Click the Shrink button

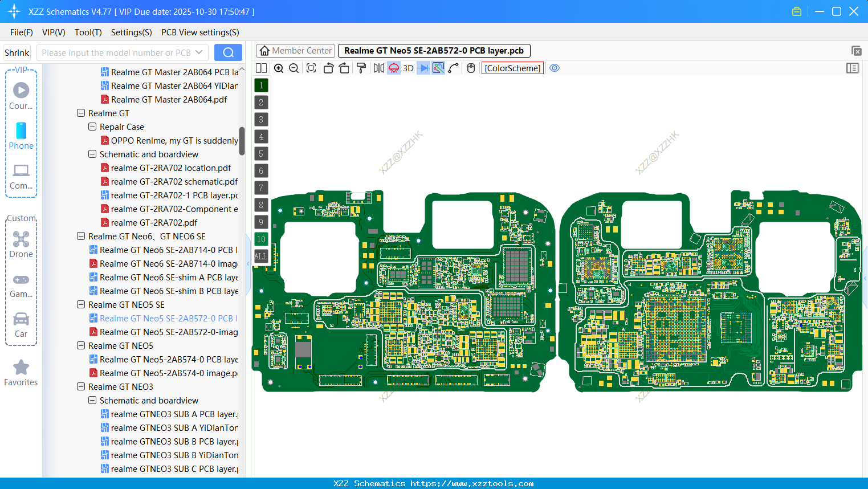(17, 52)
